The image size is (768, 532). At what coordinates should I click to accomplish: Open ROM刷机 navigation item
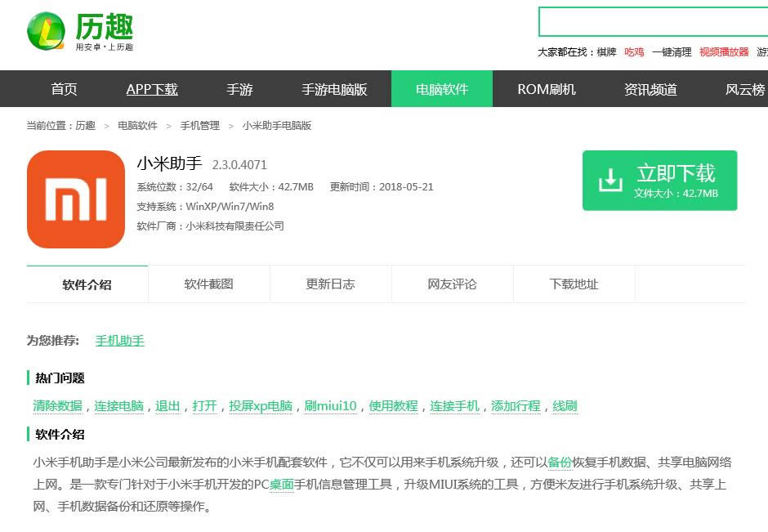547,89
